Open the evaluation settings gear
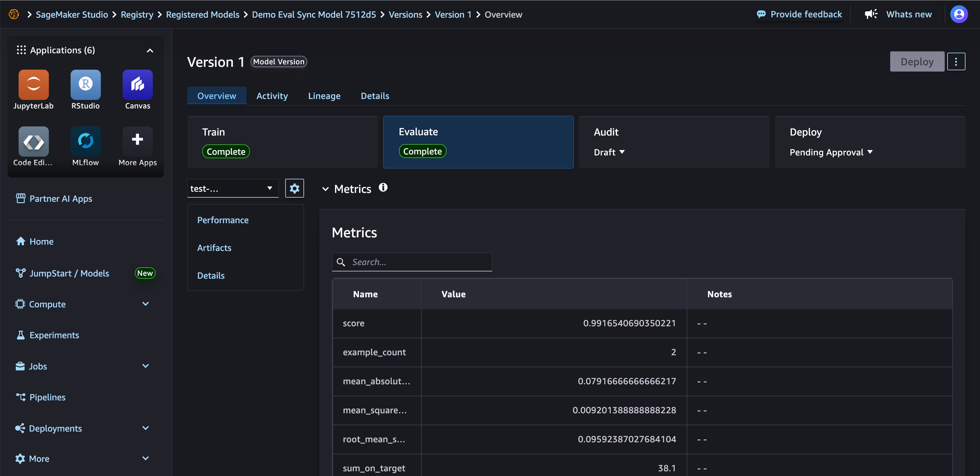 [x=294, y=188]
